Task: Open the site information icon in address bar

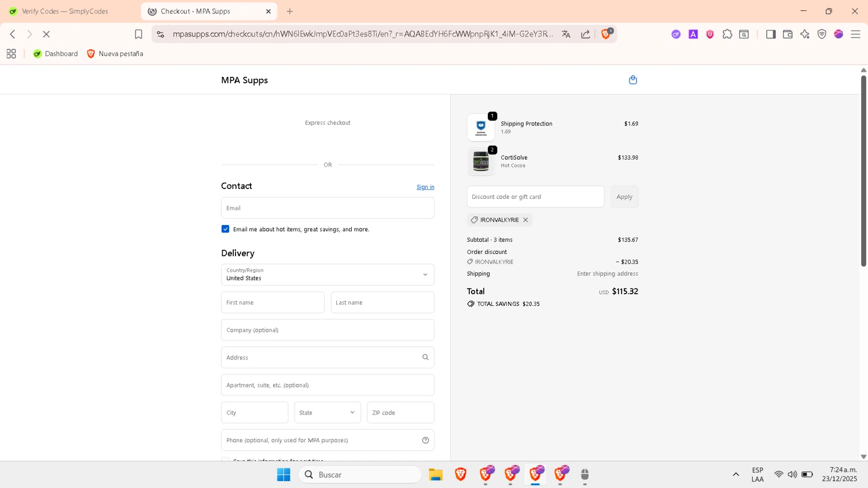Action: click(161, 34)
